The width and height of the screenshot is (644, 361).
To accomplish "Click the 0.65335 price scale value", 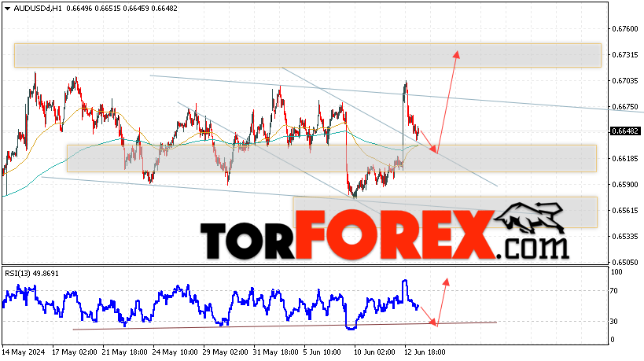I will (625, 237).
